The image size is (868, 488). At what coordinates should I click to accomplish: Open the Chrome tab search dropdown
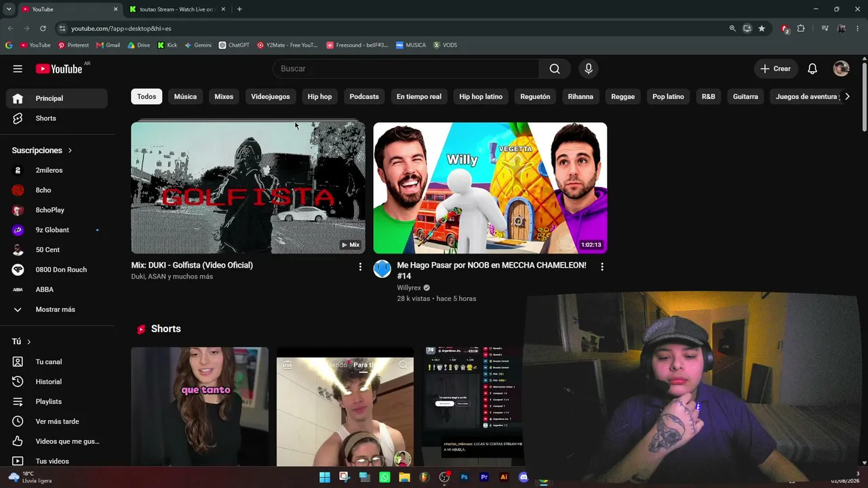coord(9,9)
